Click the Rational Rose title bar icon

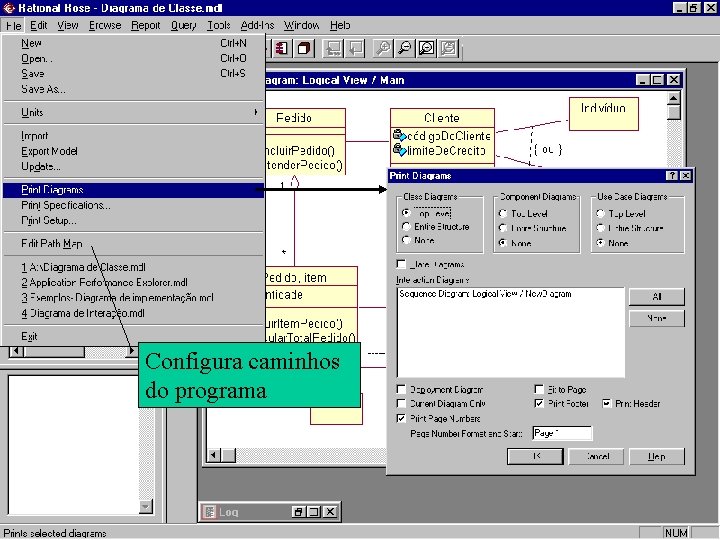9,8
